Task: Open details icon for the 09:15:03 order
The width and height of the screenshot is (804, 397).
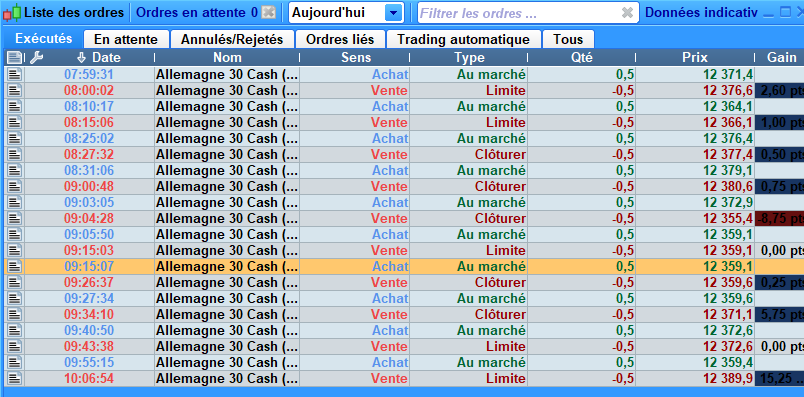Action: (x=15, y=250)
